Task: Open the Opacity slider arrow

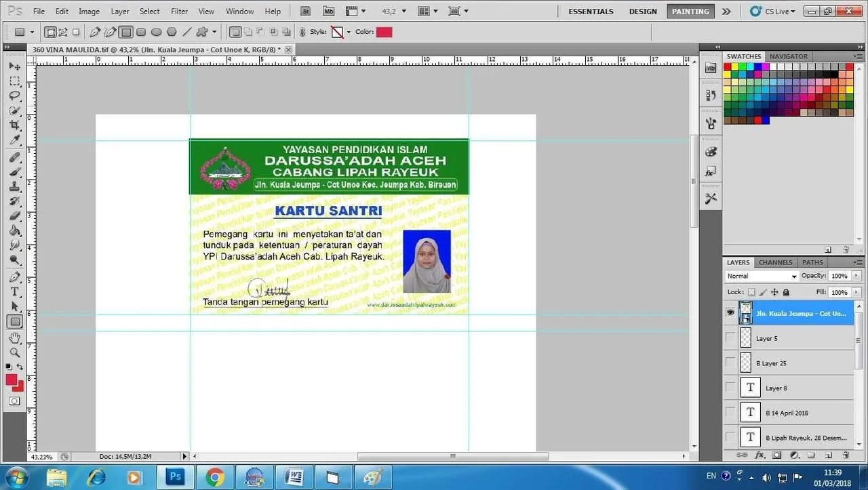Action: click(857, 276)
